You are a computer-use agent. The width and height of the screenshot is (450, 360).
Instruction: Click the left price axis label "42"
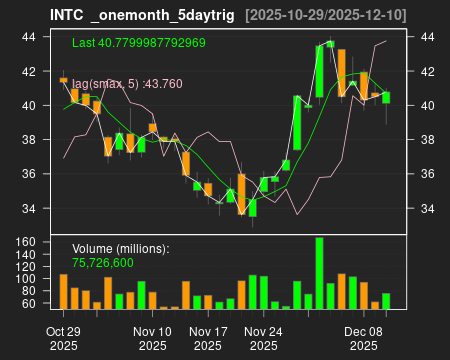point(29,71)
